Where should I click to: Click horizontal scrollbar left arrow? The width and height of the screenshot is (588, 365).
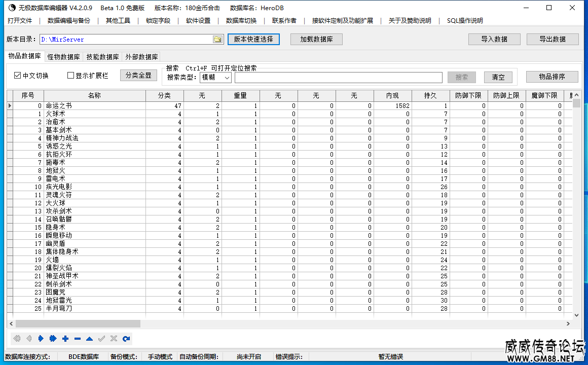pos(11,323)
